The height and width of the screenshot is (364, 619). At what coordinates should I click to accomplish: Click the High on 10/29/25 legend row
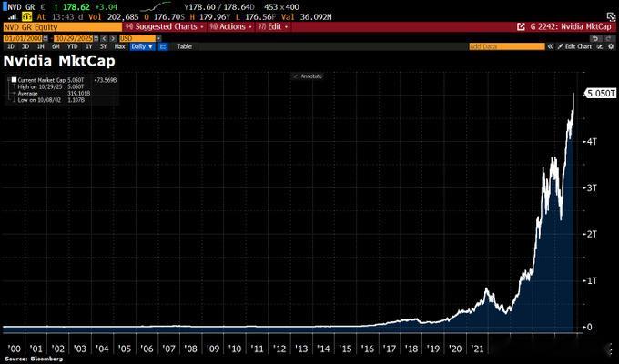51,86
